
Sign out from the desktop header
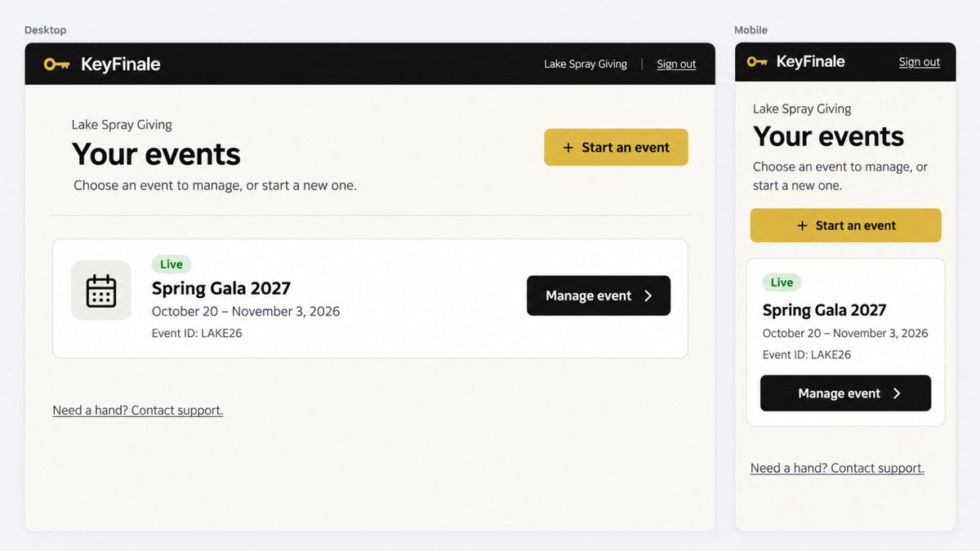point(676,64)
